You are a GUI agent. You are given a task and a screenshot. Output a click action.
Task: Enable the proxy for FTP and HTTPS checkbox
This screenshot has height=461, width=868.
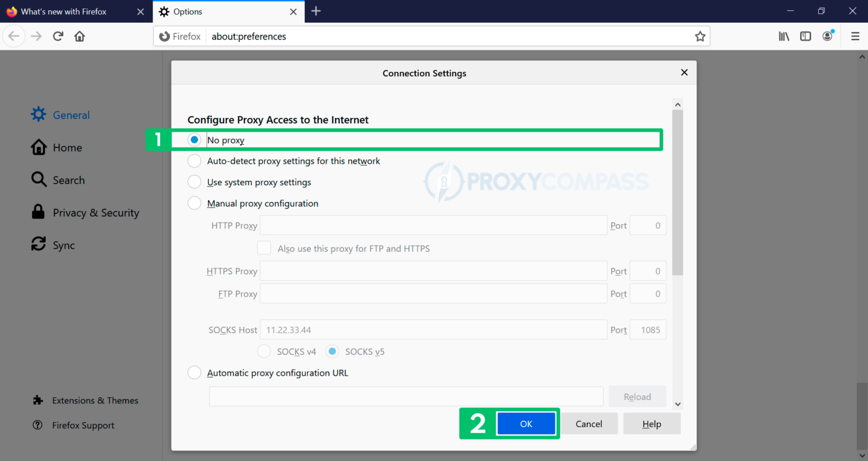pyautogui.click(x=264, y=247)
